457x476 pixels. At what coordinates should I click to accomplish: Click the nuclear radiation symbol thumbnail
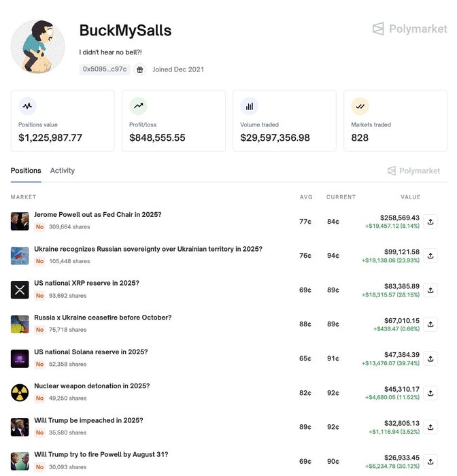tap(20, 392)
